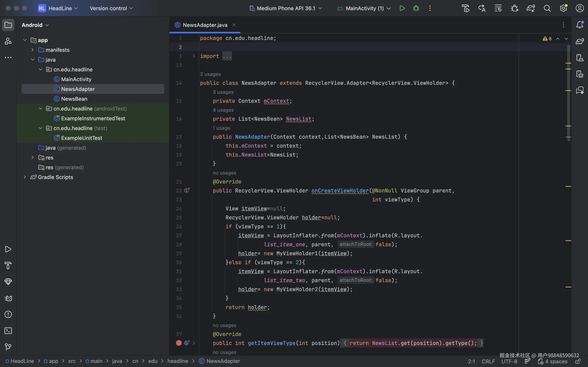588x367 pixels.
Task: Open the Build hammer tool window
Action: click(8, 265)
